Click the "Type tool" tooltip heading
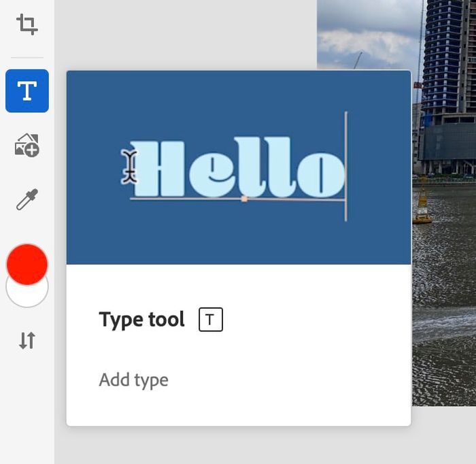 [141, 320]
